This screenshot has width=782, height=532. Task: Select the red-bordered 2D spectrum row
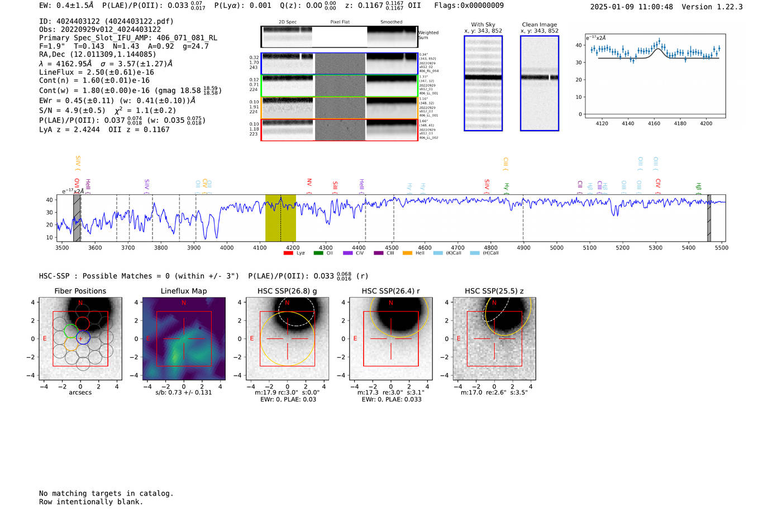(340, 130)
